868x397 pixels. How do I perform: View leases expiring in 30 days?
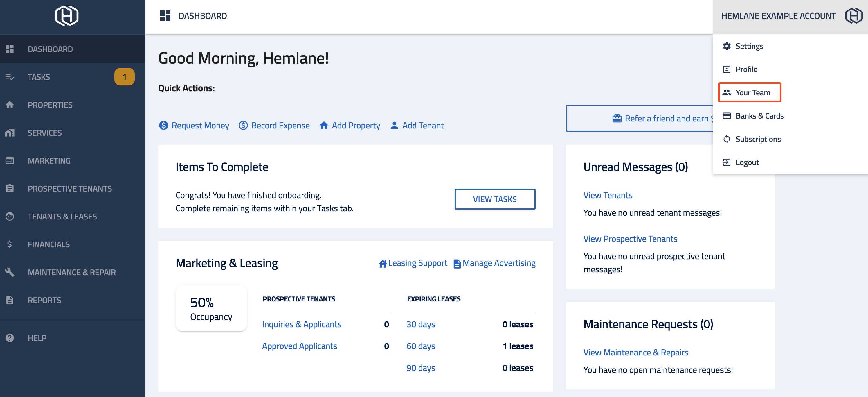click(421, 324)
